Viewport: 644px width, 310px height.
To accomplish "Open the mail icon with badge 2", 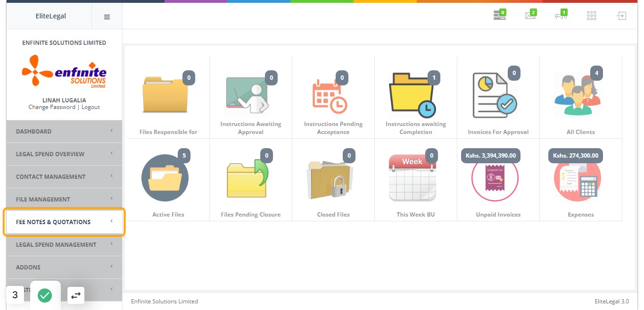I will (x=530, y=16).
